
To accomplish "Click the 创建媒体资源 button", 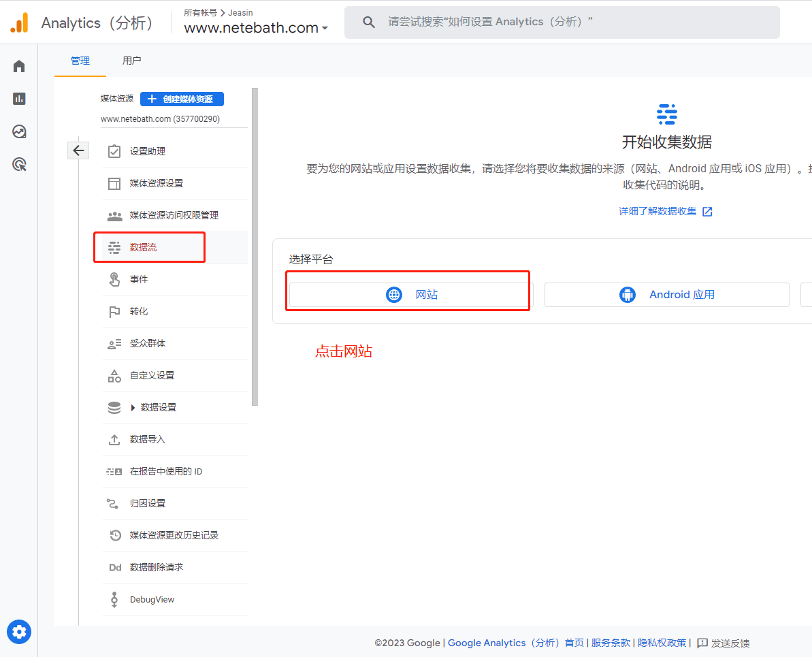I will (x=182, y=99).
